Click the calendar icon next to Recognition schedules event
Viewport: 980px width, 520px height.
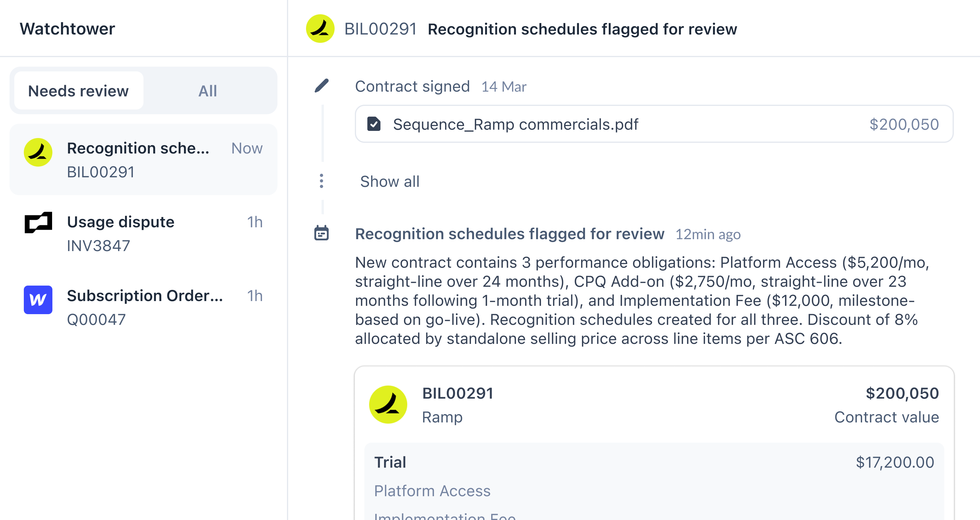[322, 234]
